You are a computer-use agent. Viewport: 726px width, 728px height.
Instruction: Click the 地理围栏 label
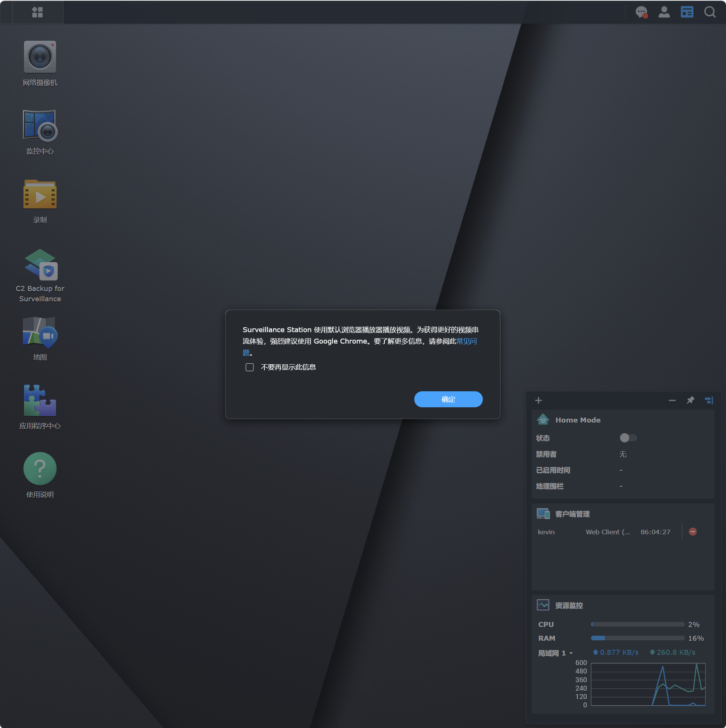(x=550, y=486)
